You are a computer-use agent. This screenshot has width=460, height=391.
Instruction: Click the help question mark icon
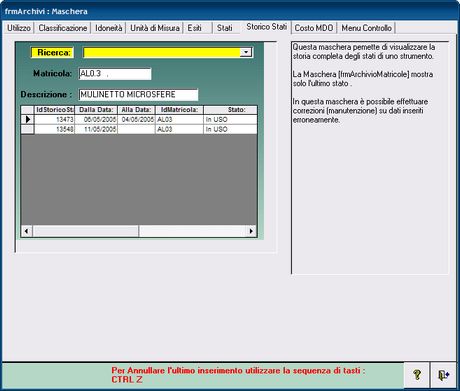(x=417, y=375)
